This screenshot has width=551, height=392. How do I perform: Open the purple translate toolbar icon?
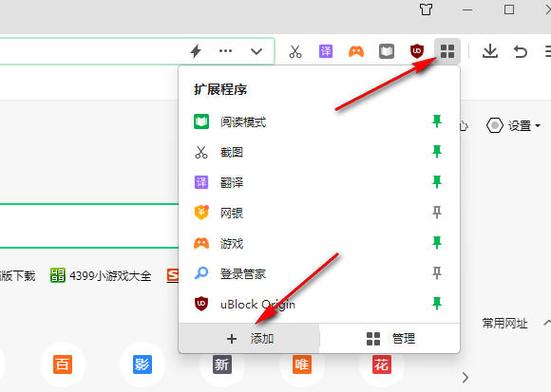coord(326,51)
